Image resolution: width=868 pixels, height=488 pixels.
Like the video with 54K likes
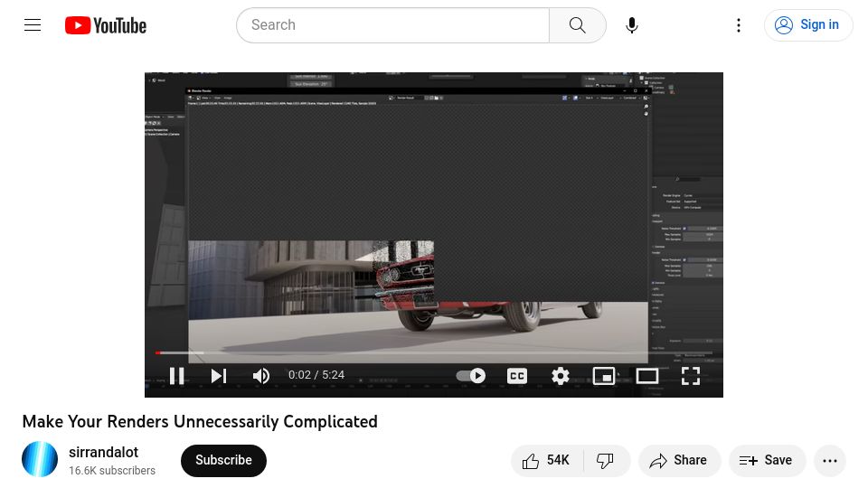click(x=547, y=460)
